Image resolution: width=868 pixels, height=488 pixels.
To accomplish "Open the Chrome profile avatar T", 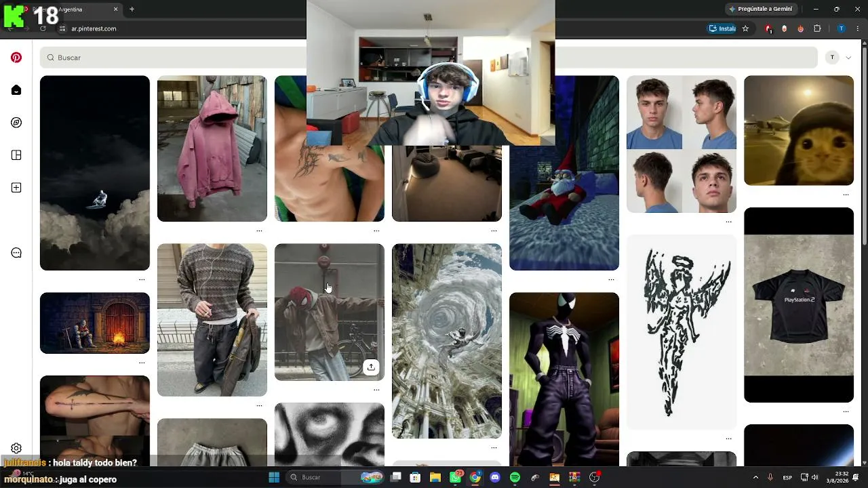I will point(841,28).
